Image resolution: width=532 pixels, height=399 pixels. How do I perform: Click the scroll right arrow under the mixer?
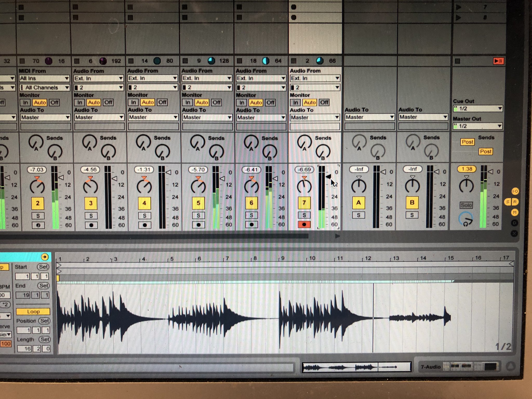coord(337,236)
